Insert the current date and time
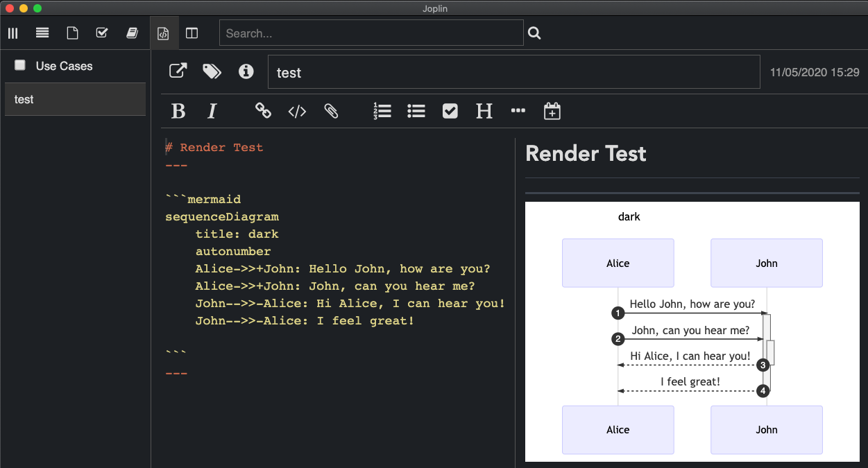Image resolution: width=868 pixels, height=468 pixels. click(552, 111)
